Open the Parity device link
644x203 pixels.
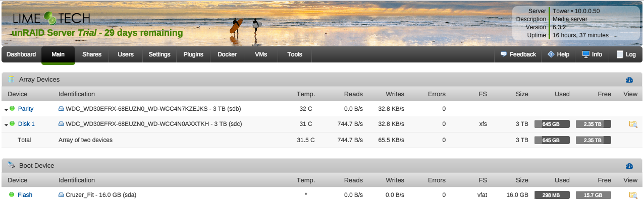click(x=26, y=109)
